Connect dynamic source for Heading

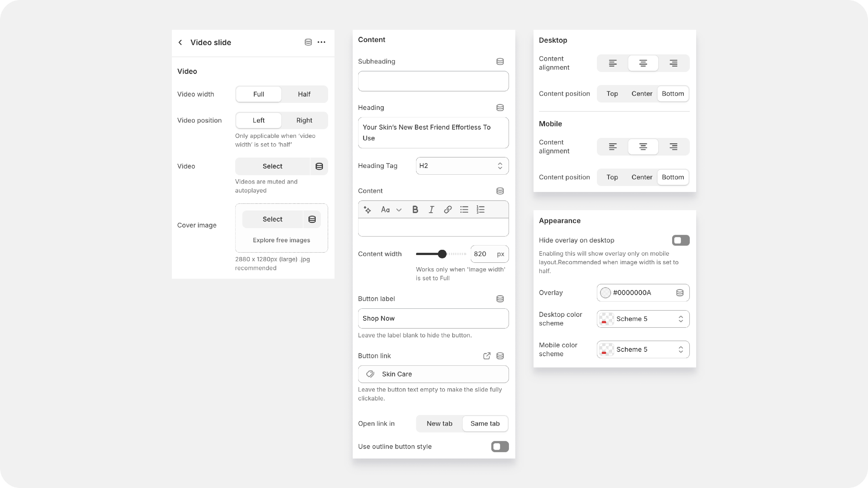point(500,108)
